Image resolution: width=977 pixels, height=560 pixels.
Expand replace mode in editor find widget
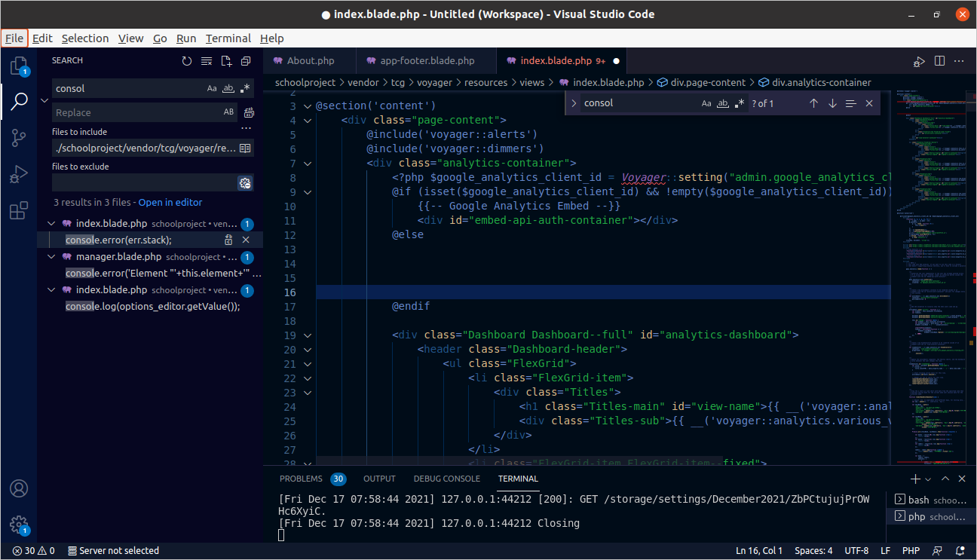tap(574, 103)
